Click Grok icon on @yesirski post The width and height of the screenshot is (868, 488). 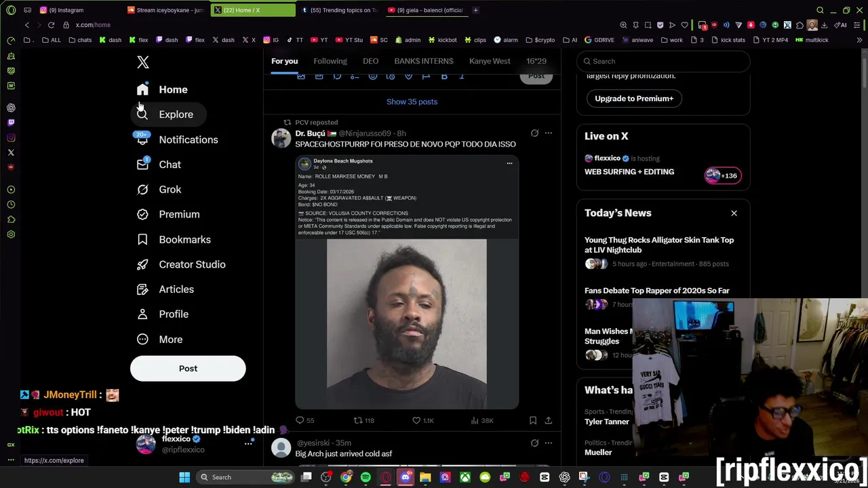534,443
